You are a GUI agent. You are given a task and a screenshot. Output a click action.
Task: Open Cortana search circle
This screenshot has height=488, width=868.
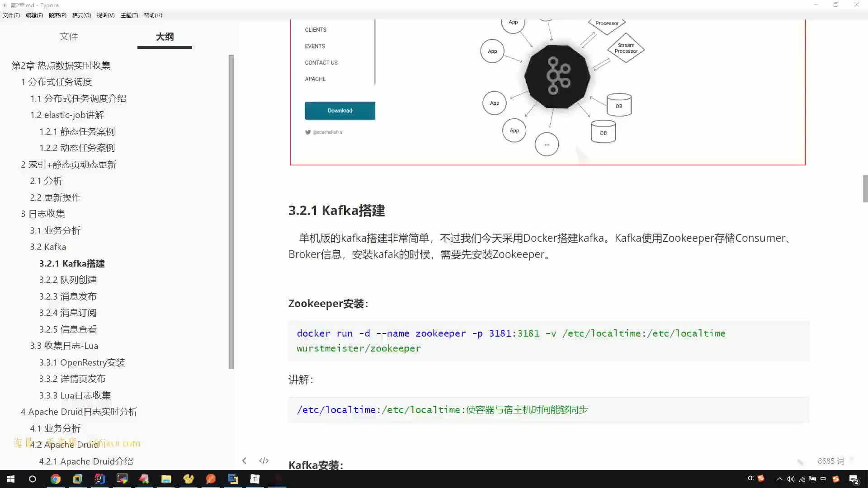pyautogui.click(x=33, y=479)
